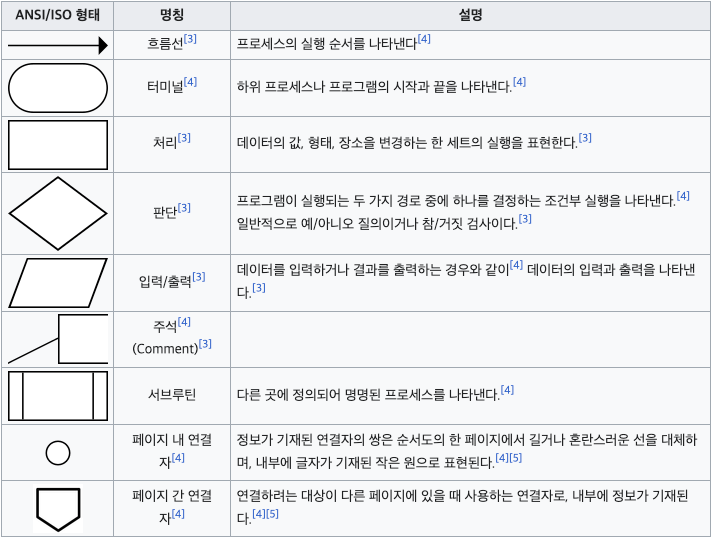
Task: Open the process rectangle symbol image
Action: [58, 145]
